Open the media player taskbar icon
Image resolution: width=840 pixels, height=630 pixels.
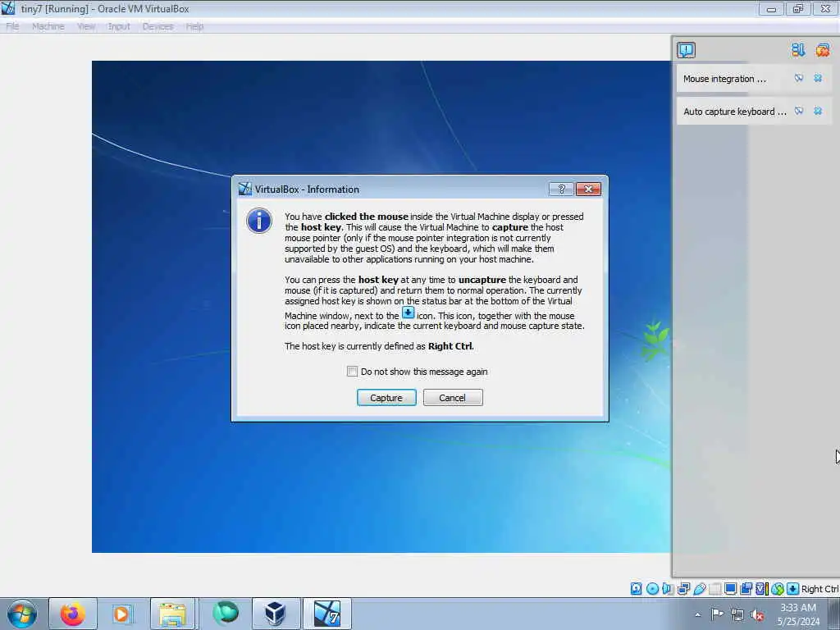click(x=121, y=614)
